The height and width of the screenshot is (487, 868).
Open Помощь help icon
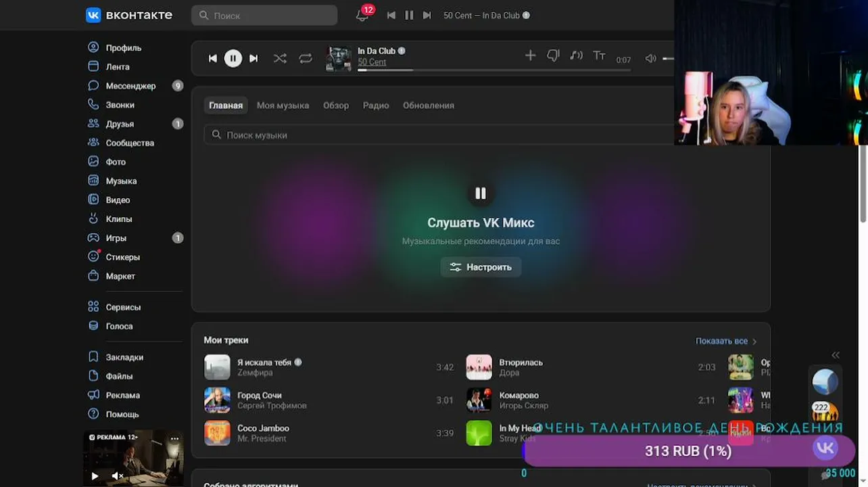click(x=94, y=414)
